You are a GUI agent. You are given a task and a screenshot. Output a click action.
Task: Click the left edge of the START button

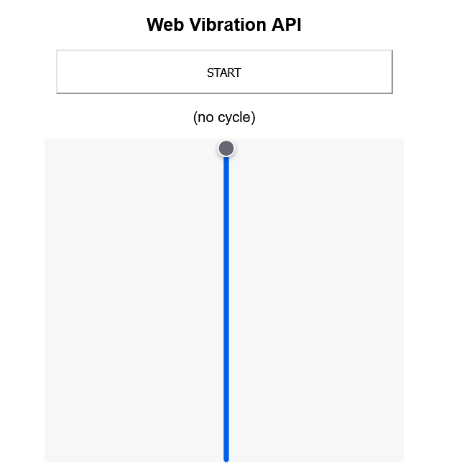60,73
